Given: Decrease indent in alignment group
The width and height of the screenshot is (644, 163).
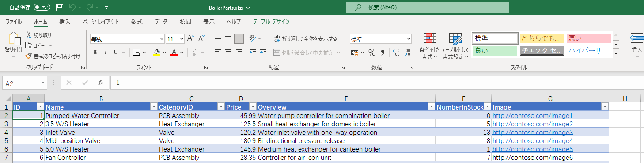Looking at the screenshot, I should (x=253, y=53).
